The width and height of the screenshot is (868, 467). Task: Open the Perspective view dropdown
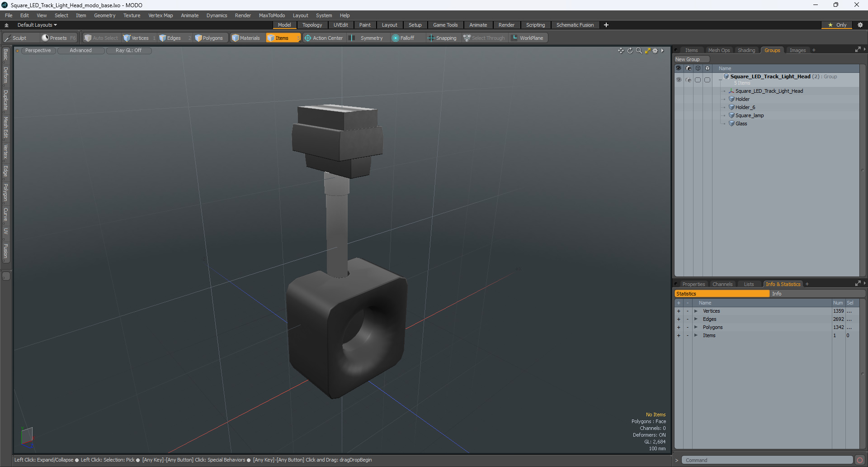[x=38, y=51]
